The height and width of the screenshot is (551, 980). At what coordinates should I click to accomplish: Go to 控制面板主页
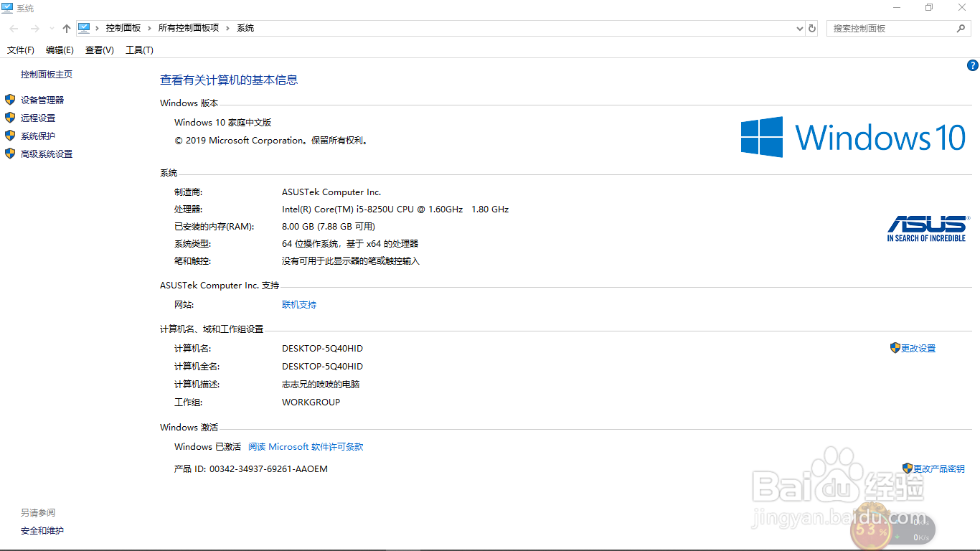click(x=47, y=75)
